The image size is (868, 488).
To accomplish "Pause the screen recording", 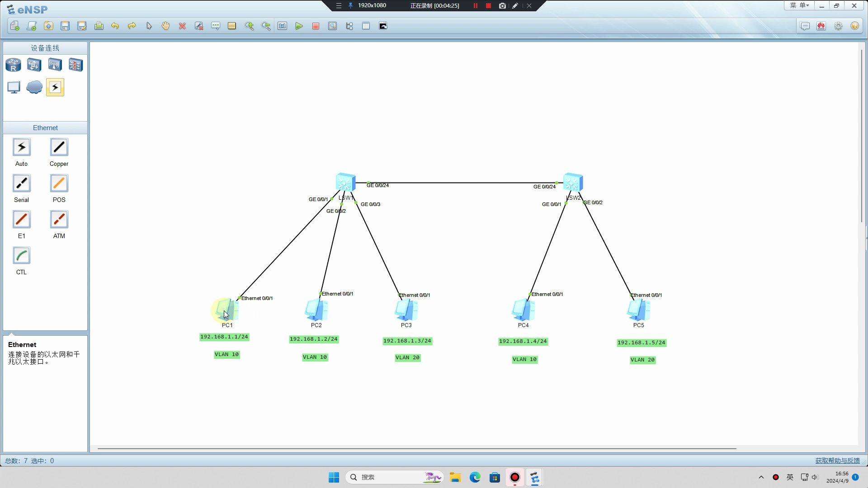I will 475,6.
